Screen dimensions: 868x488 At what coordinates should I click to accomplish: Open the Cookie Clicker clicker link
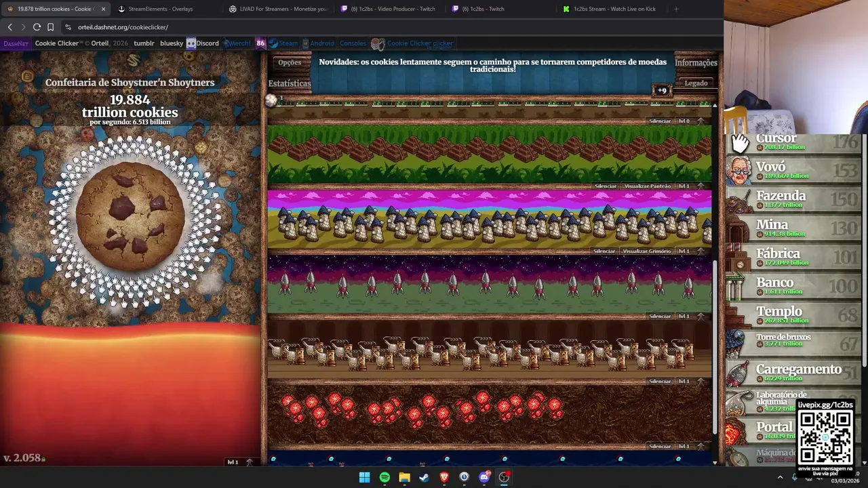point(412,44)
